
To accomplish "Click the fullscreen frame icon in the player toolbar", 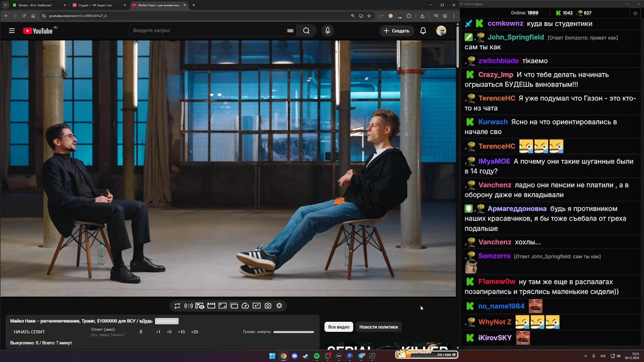I will click(x=222, y=306).
